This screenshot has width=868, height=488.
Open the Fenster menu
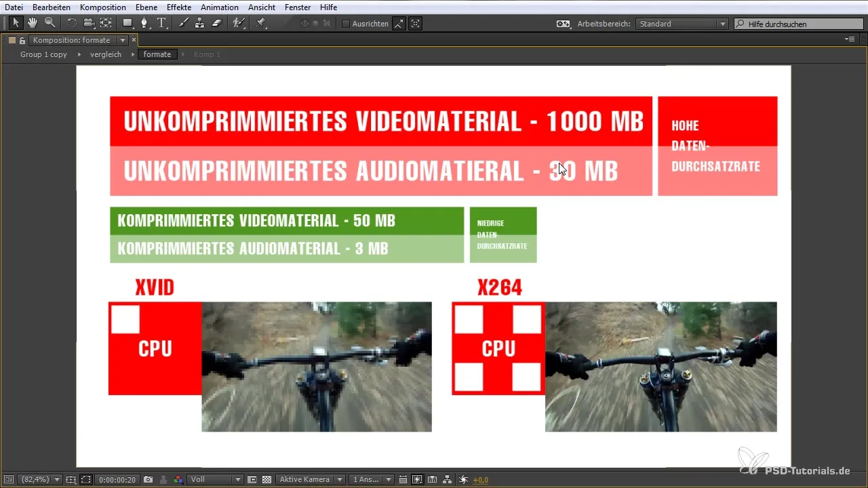coord(298,7)
